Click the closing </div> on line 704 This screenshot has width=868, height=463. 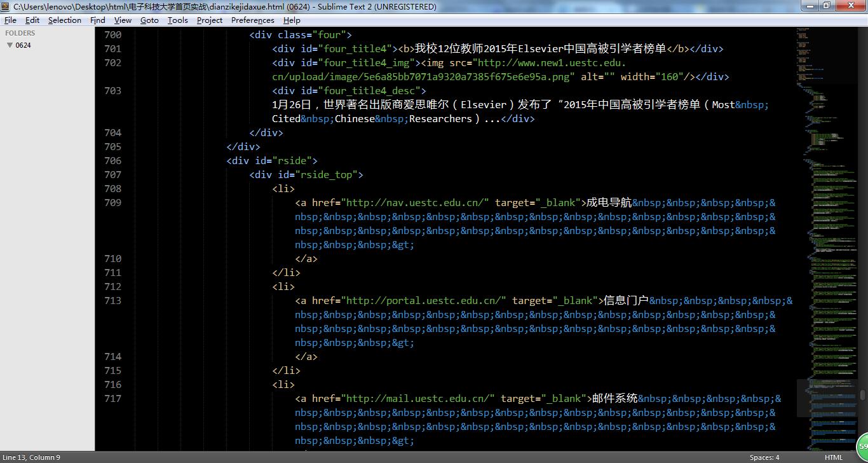point(266,133)
